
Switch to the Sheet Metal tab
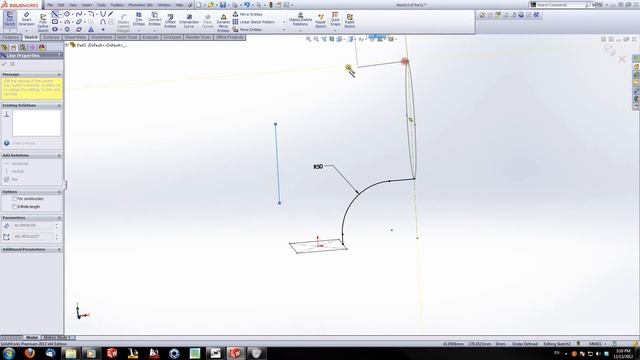[76, 37]
